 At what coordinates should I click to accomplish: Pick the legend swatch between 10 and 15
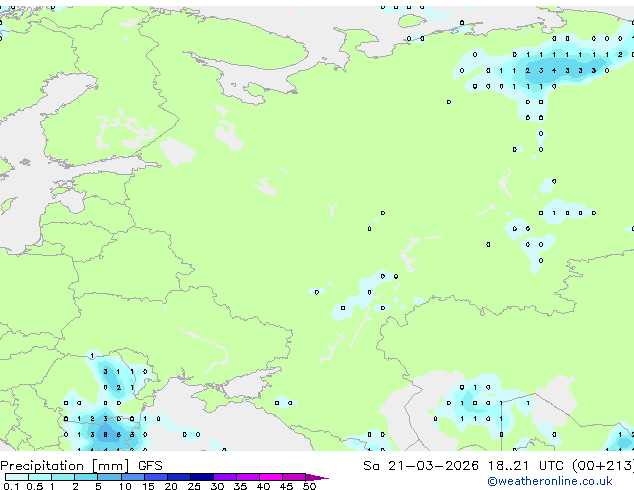click(x=132, y=477)
